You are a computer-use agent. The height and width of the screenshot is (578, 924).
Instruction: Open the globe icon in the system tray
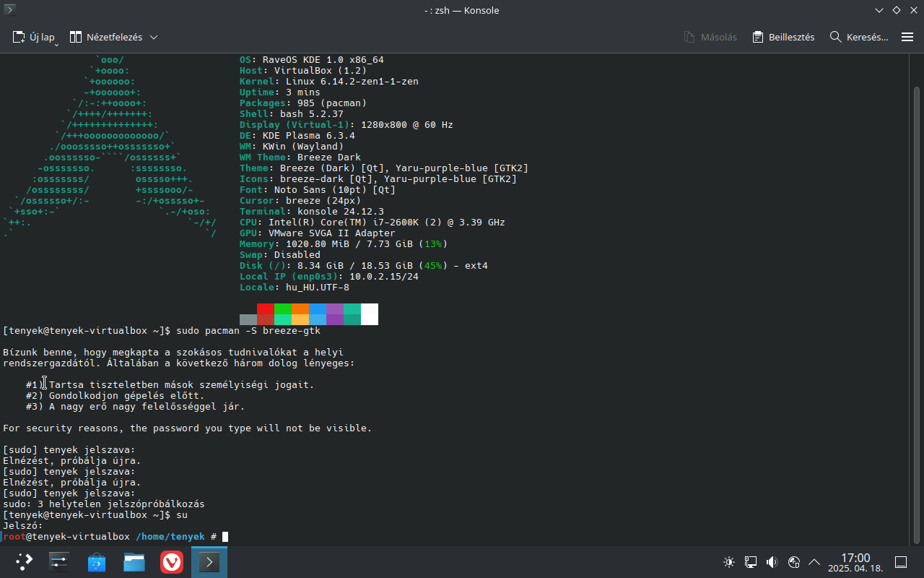[793, 562]
